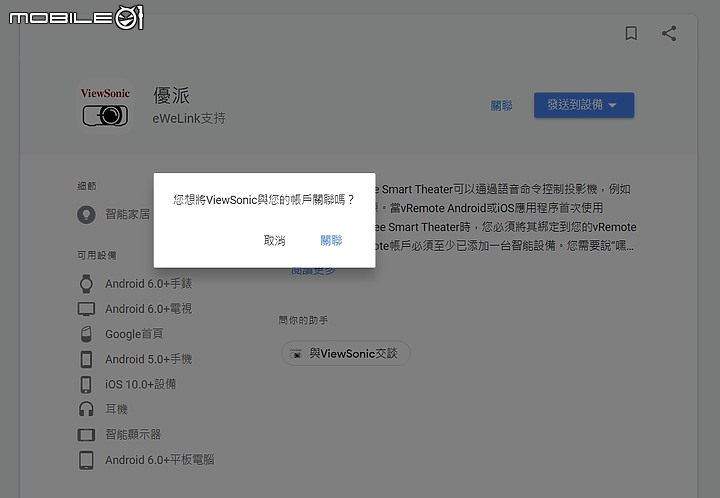
Task: Cancel the dialog with 取消
Action: click(x=275, y=240)
